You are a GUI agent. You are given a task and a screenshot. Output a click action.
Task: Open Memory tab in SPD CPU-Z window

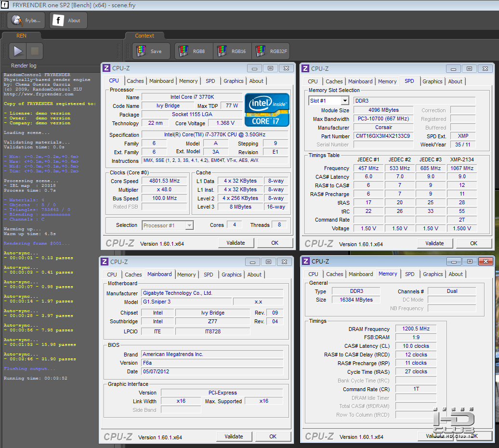387,81
